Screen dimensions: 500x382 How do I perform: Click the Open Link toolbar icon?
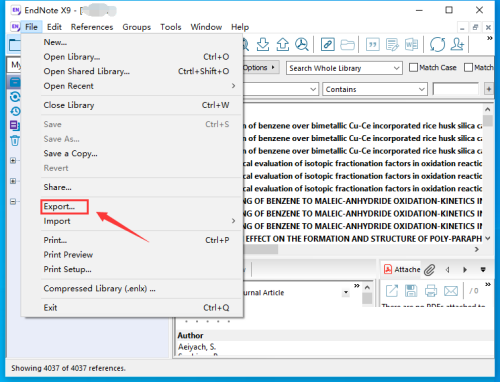[x=327, y=44]
